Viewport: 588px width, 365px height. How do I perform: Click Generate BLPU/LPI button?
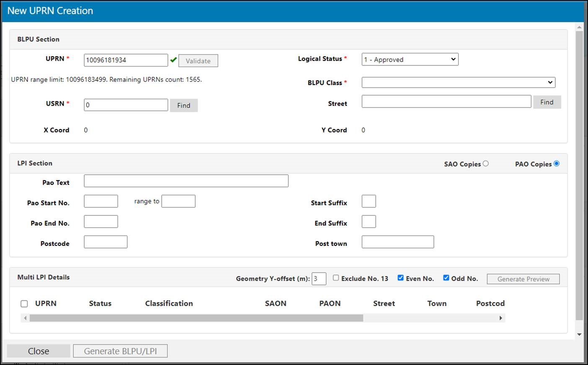pyautogui.click(x=120, y=351)
